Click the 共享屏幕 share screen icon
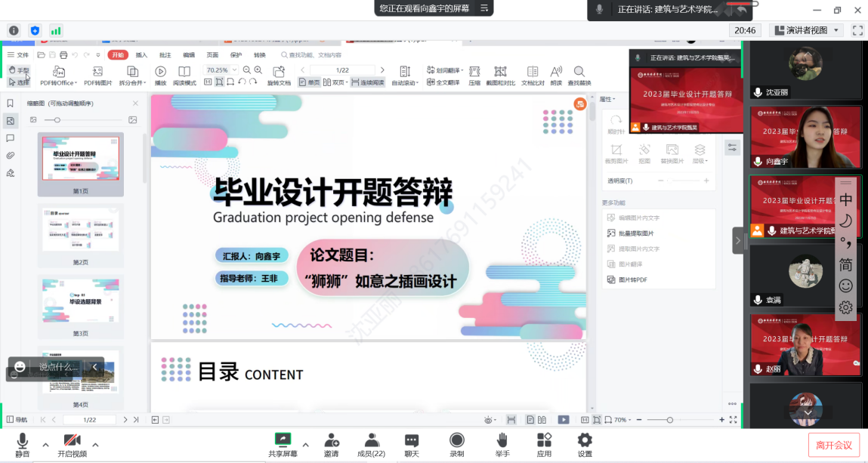868x463 pixels. 283,440
